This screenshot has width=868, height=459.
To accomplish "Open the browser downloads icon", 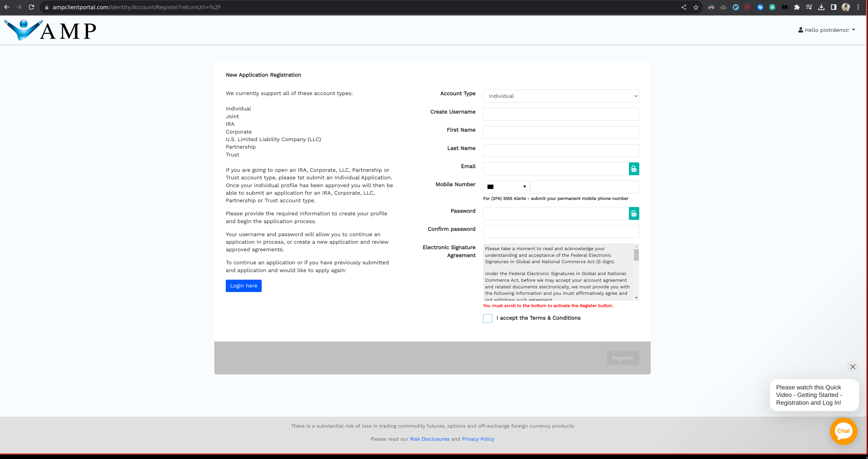I will coord(821,7).
